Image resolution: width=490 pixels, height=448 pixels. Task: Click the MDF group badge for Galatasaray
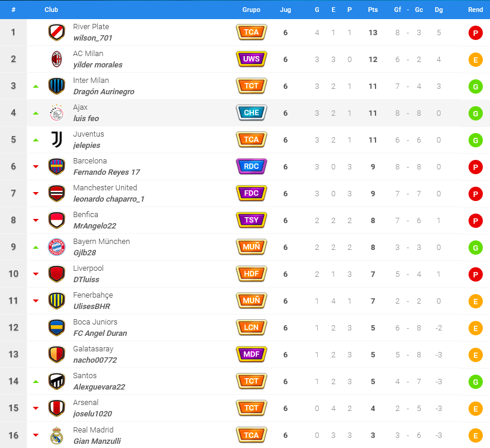[251, 354]
